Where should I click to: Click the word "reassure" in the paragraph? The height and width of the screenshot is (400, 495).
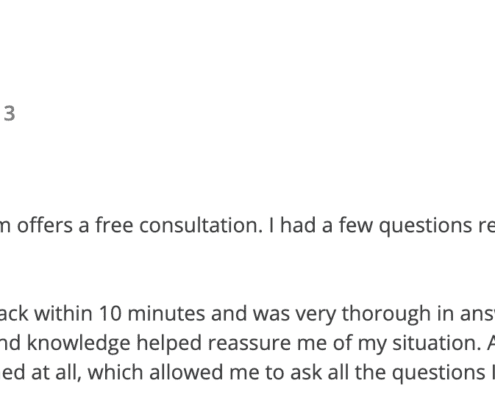tap(249, 345)
